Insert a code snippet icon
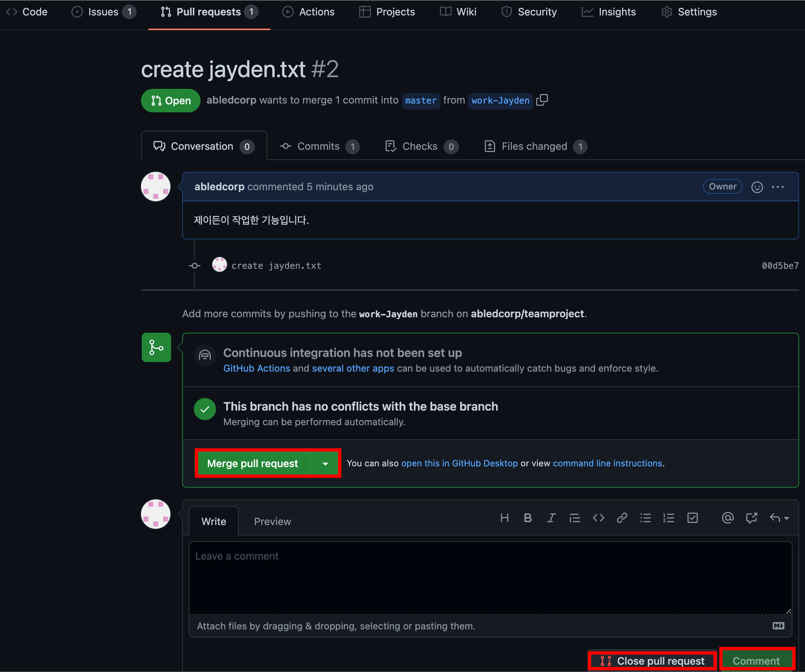The image size is (805, 672). pos(598,518)
